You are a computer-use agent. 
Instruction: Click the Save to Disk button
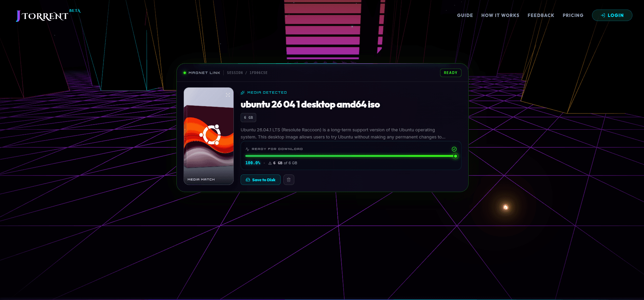(260, 180)
